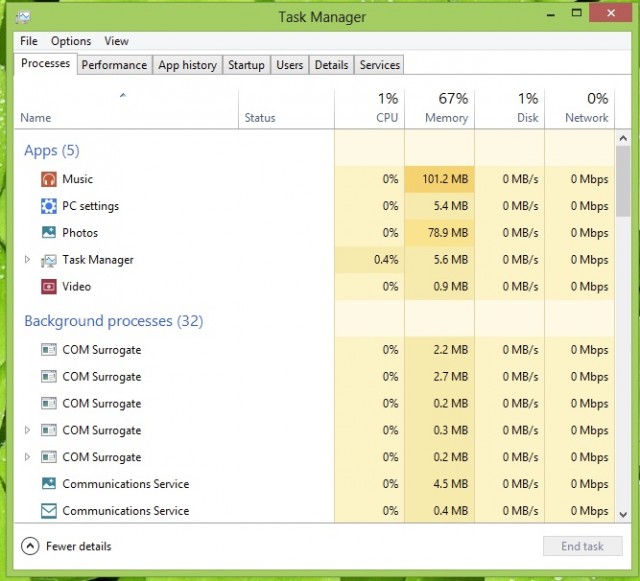Click the PC settings gear icon
Viewport: 640px width, 581px height.
click(49, 206)
